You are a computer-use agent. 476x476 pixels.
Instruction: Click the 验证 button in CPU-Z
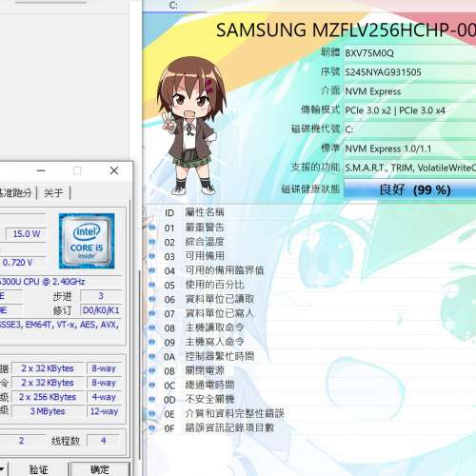click(38, 469)
